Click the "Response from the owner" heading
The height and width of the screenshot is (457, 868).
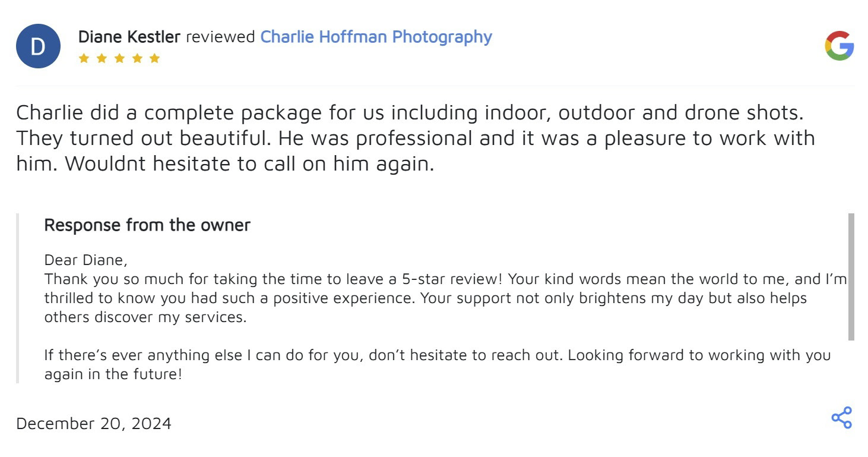pyautogui.click(x=147, y=225)
